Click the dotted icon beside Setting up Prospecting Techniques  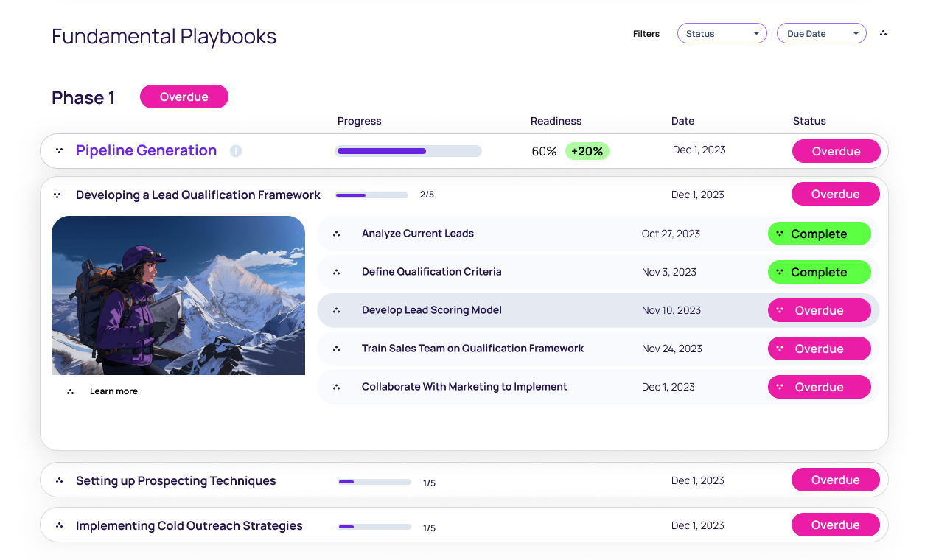coord(58,480)
